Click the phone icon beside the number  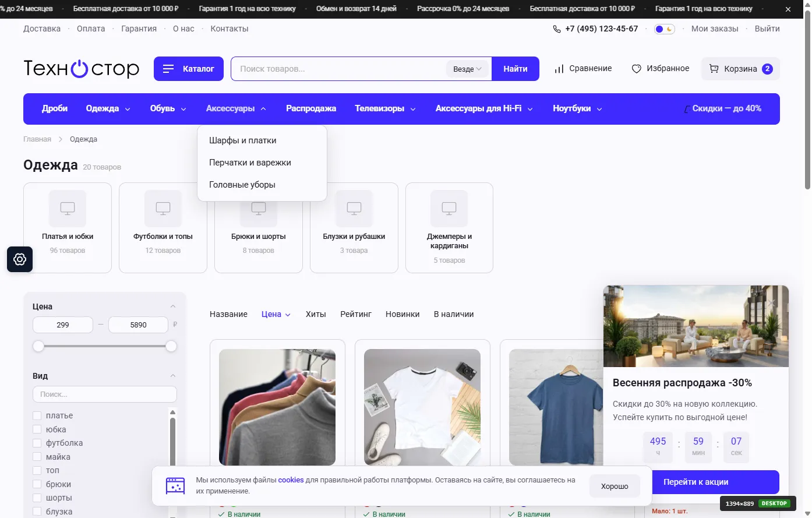point(557,29)
